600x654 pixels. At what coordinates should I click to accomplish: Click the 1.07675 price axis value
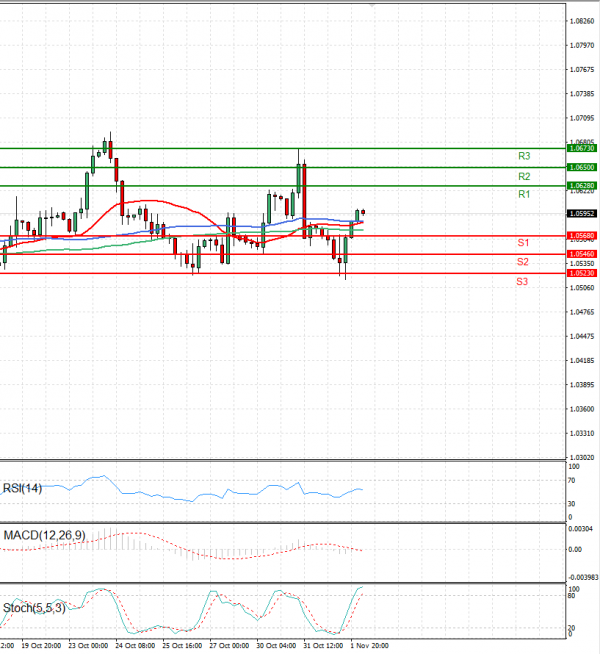[x=582, y=70]
